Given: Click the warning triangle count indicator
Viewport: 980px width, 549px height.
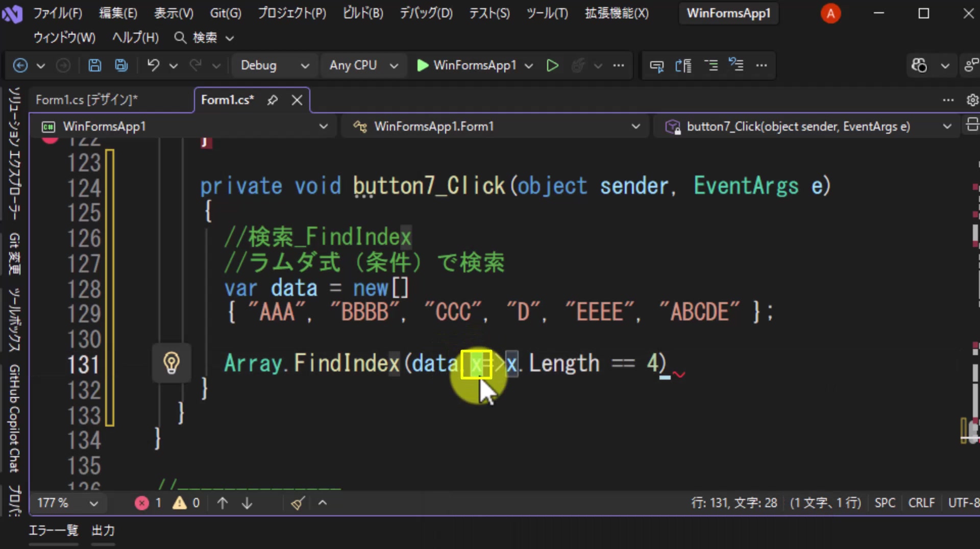Looking at the screenshot, I should (x=186, y=503).
